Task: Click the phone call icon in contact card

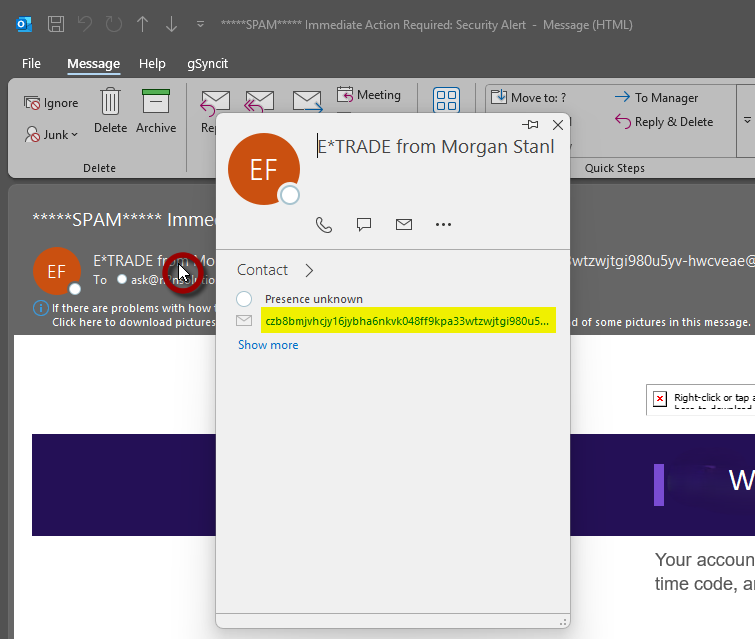Action: (x=324, y=225)
